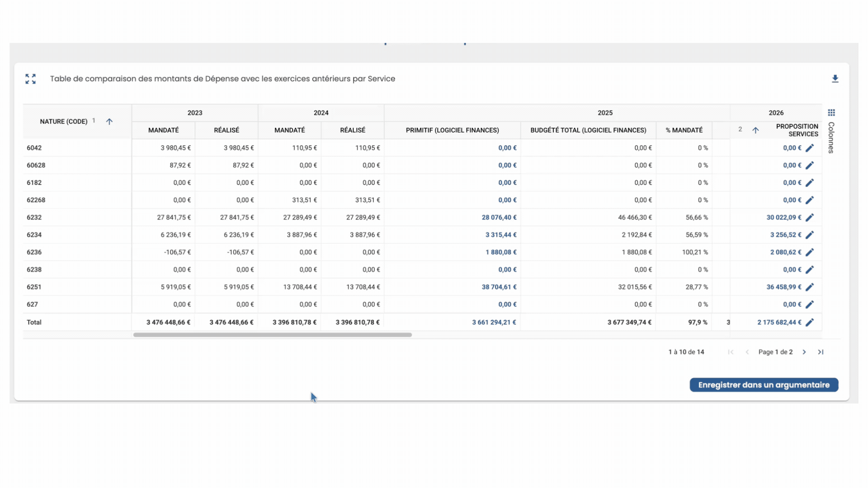Edit proposition for row 60628
868x488 pixels.
810,165
